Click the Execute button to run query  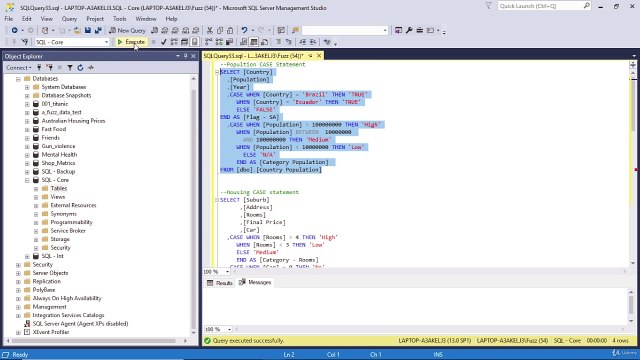pos(131,42)
